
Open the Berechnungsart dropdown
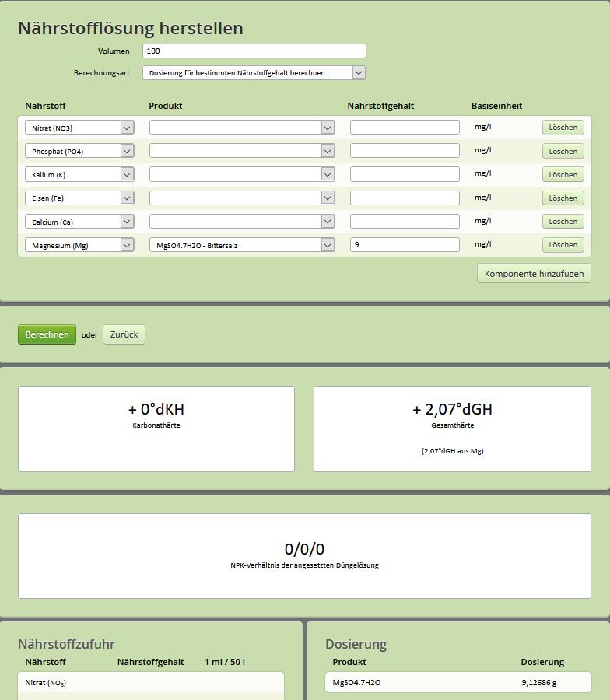click(x=254, y=72)
